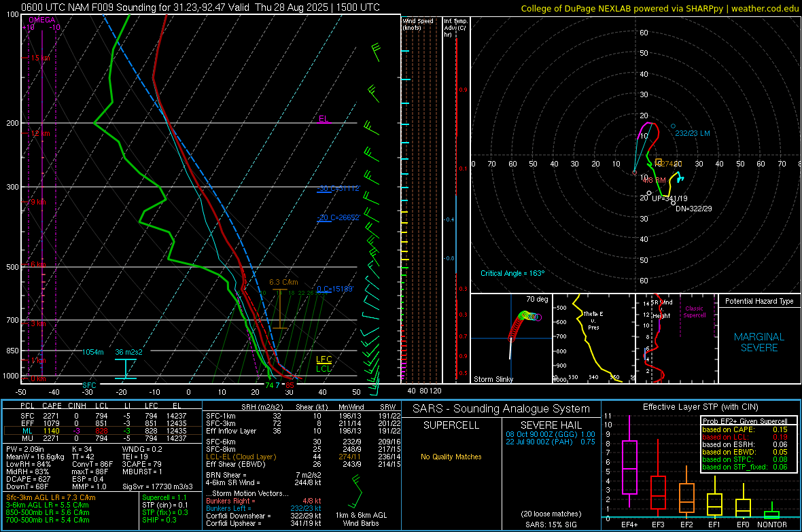
Task: Select the 08 Oct 90 00Z (GGG) analogue
Action: (551, 433)
